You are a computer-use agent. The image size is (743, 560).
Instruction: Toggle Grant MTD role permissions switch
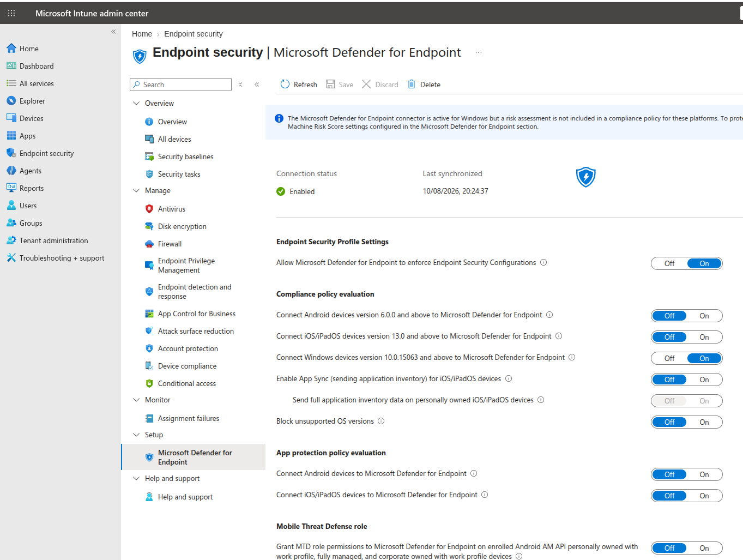(686, 548)
